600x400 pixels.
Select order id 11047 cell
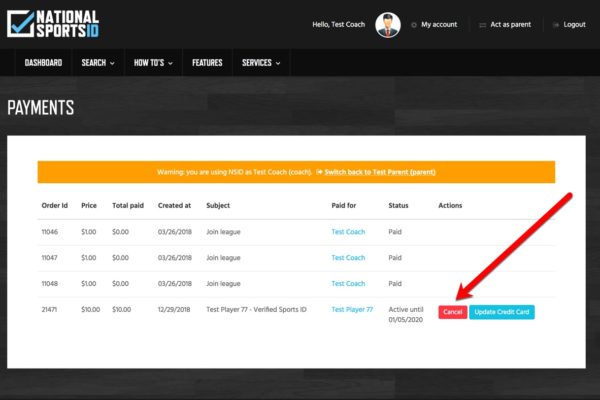(49, 258)
